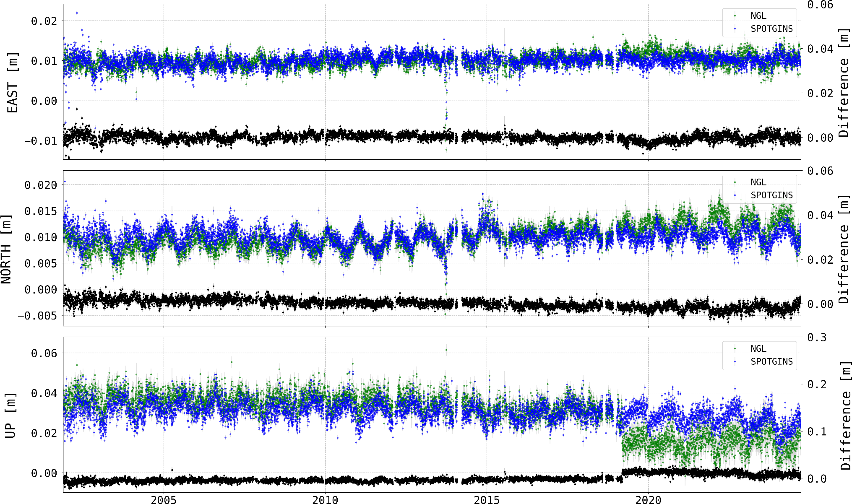Image resolution: width=852 pixels, height=504 pixels.
Task: Click the NGL legend entry in the UP panel
Action: [758, 349]
